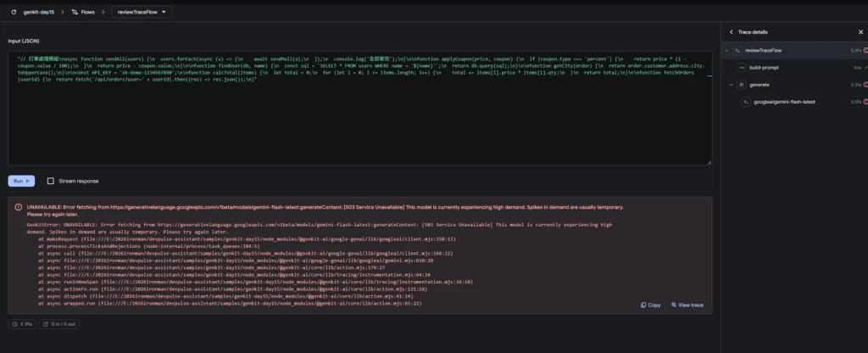The width and height of the screenshot is (868, 353).
Task: Collapse the reviewTraceFlow trace node
Action: click(x=726, y=50)
